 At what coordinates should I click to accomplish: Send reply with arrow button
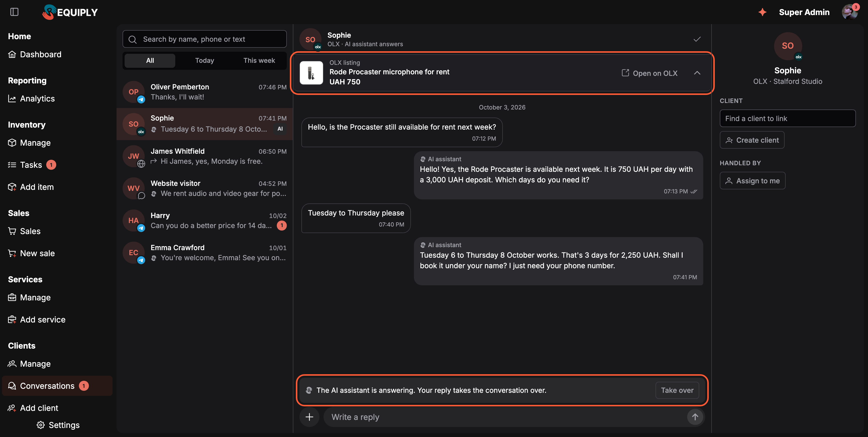coord(695,417)
